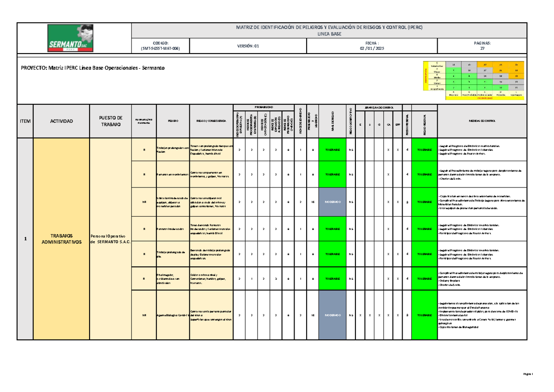Select the 'PELIGRO' column header

pyautogui.click(x=173, y=121)
